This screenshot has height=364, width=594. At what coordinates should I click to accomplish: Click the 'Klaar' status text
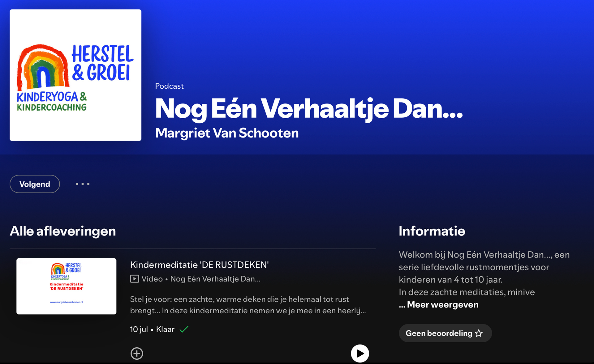point(165,329)
